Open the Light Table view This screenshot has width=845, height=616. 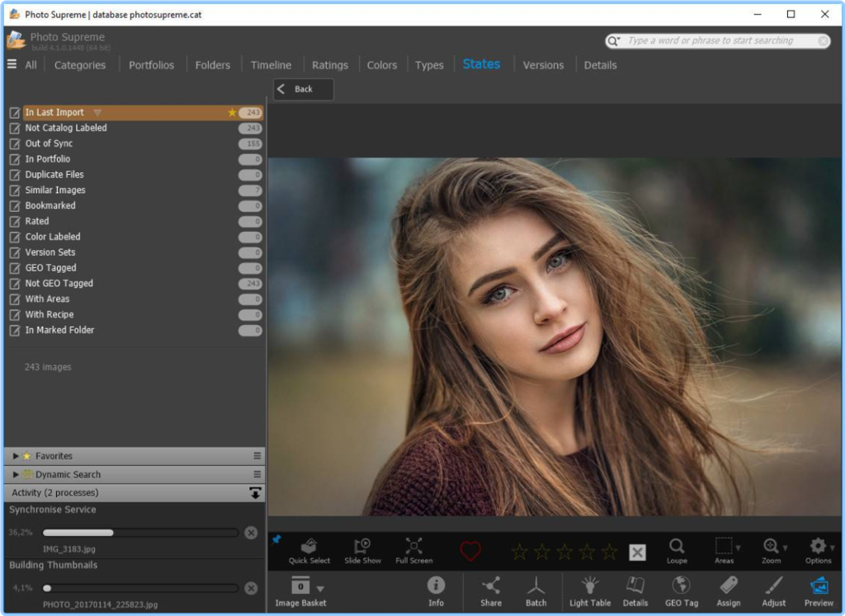click(x=590, y=590)
